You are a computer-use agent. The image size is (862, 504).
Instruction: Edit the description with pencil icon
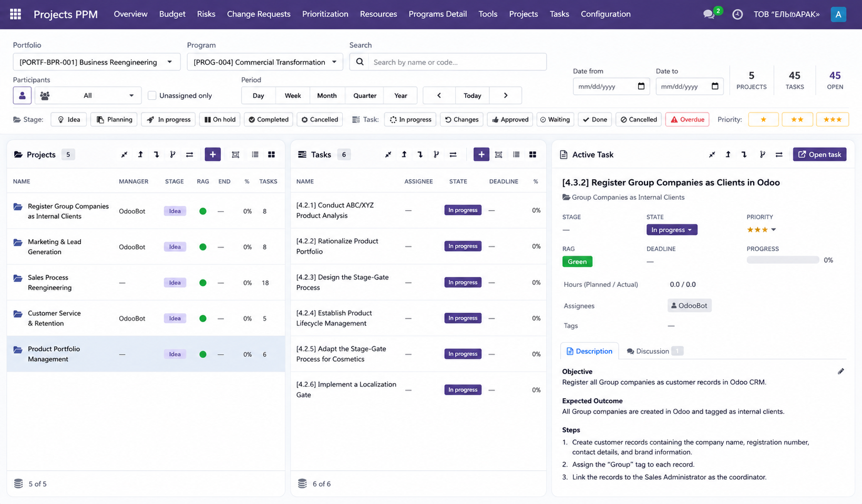pos(841,372)
